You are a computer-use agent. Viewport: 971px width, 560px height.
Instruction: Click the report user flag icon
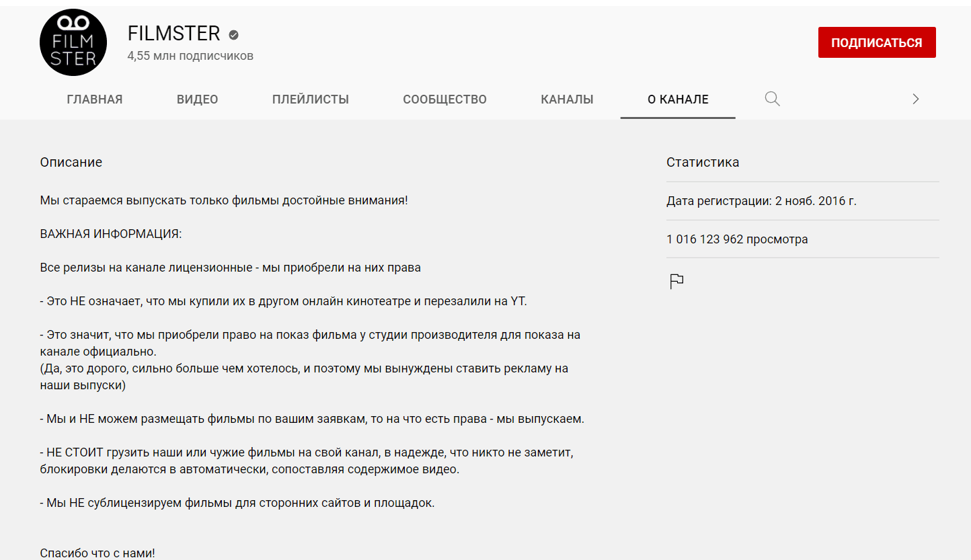pyautogui.click(x=676, y=282)
